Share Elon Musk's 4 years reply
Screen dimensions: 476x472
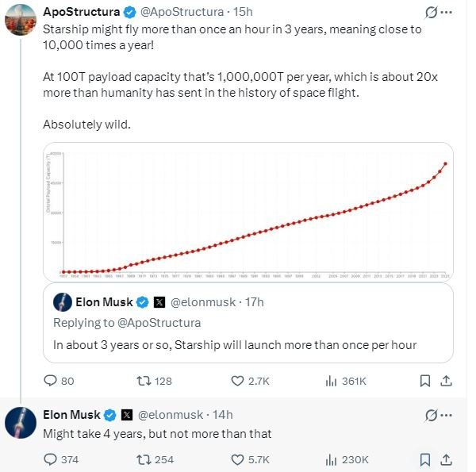tap(446, 459)
